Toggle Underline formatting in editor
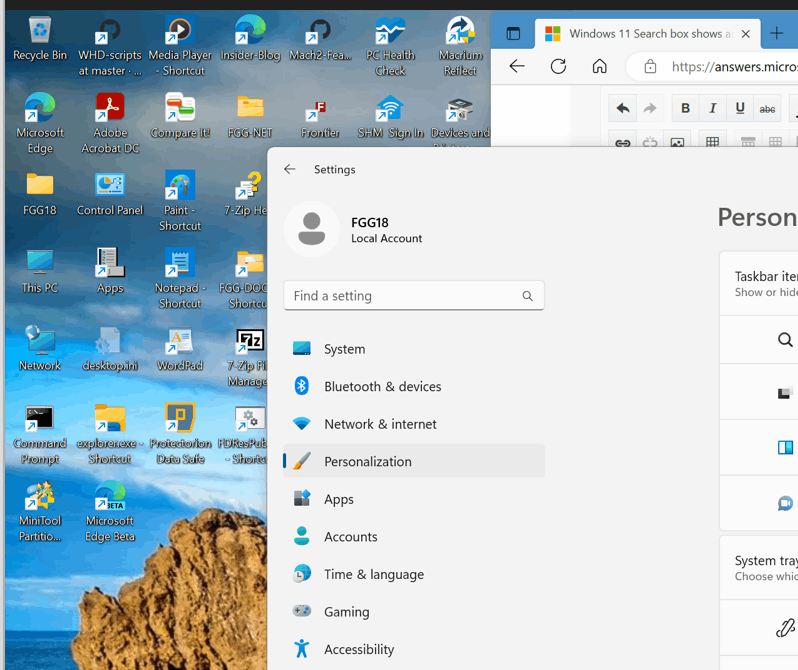The height and width of the screenshot is (670, 798). (x=740, y=108)
